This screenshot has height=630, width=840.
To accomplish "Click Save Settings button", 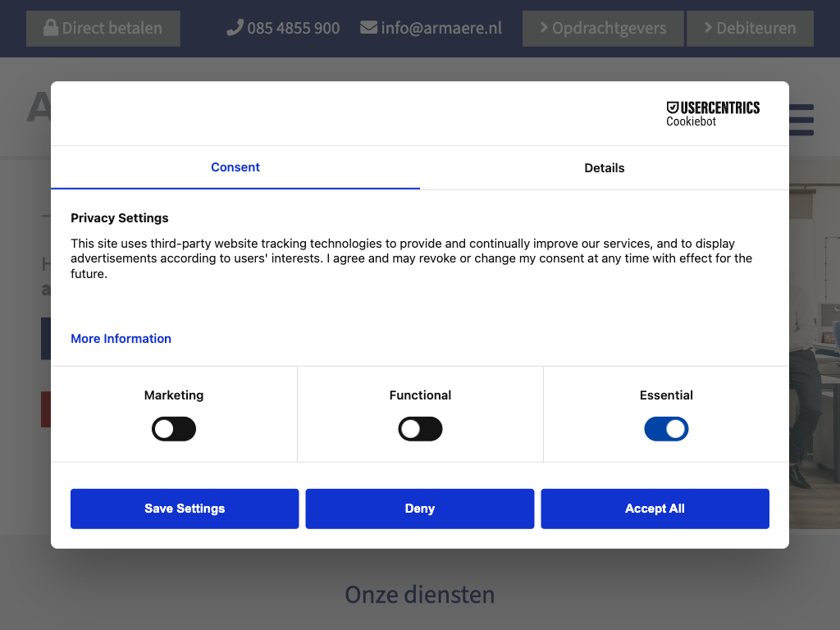I will click(185, 509).
